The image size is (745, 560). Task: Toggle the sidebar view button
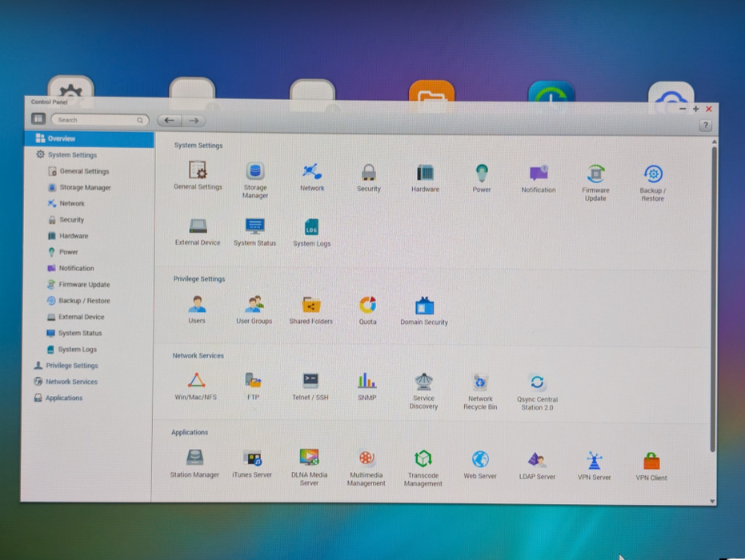coord(38,118)
